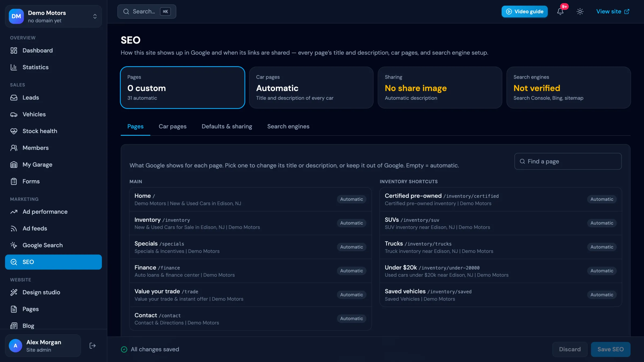
Task: Click the Save SEO button
Action: [610, 349]
